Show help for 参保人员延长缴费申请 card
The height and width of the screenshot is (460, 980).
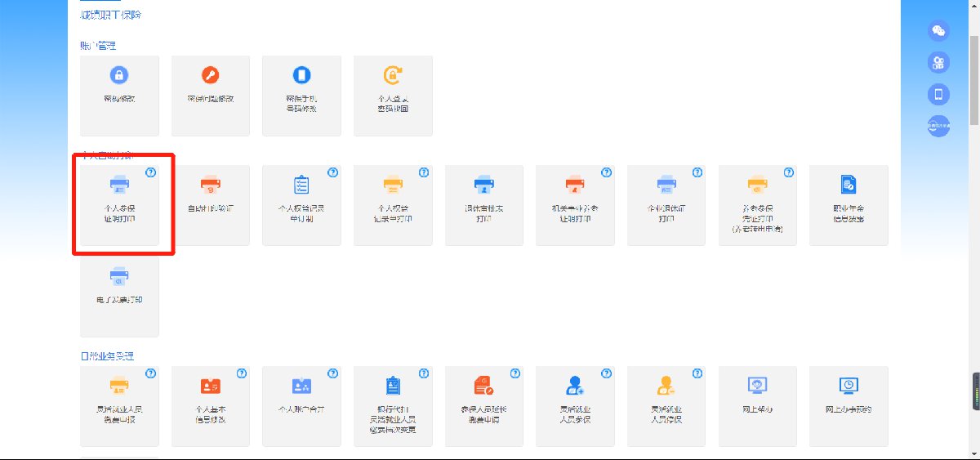[x=515, y=373]
